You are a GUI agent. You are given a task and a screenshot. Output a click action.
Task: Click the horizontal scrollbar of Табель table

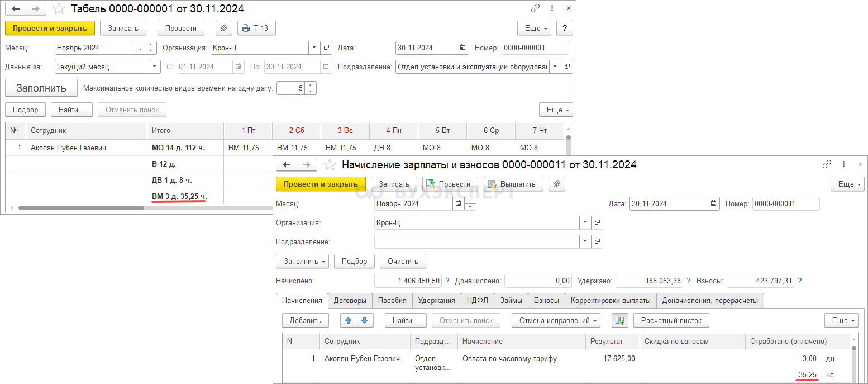81,208
